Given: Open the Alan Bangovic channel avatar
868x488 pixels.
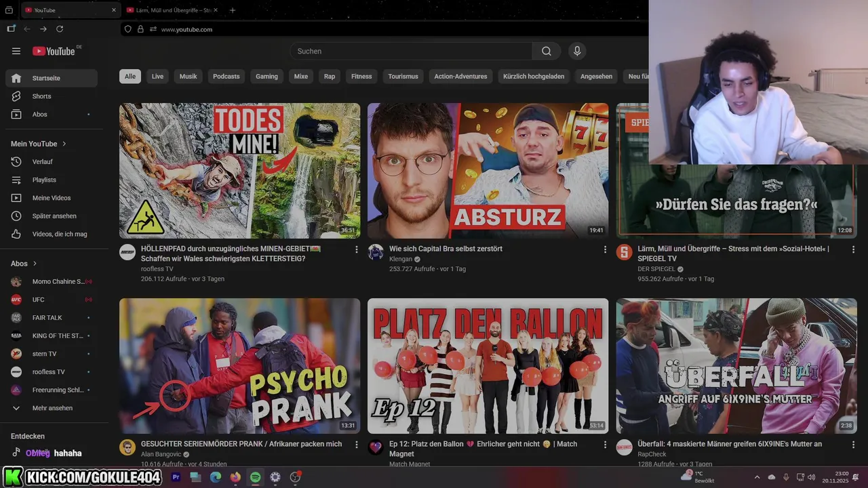Looking at the screenshot, I should click(x=127, y=447).
